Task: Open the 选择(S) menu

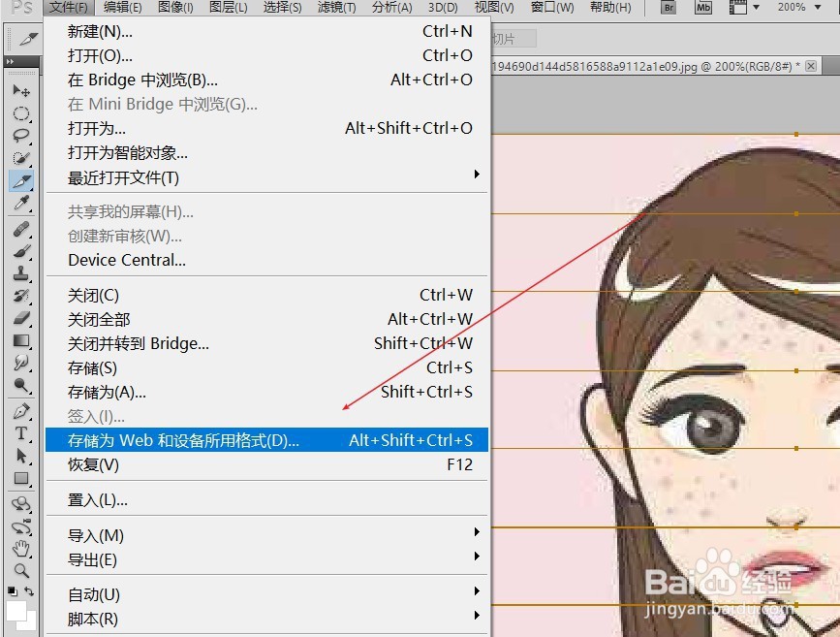Action: coord(282,8)
